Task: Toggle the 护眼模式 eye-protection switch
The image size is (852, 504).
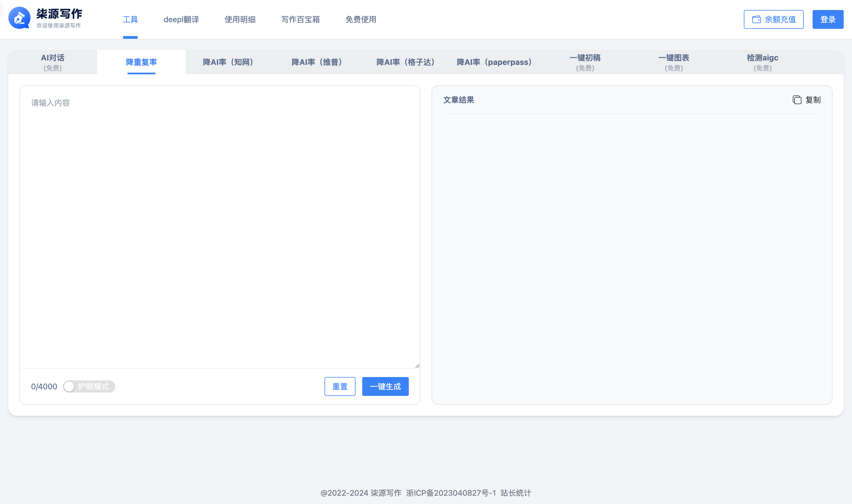Action: tap(89, 386)
